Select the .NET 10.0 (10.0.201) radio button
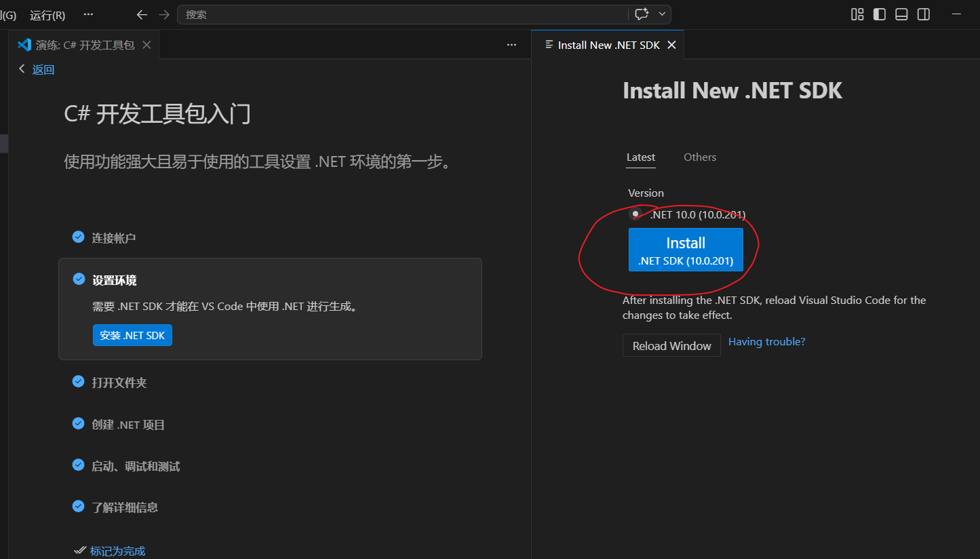This screenshot has height=559, width=980. (635, 214)
